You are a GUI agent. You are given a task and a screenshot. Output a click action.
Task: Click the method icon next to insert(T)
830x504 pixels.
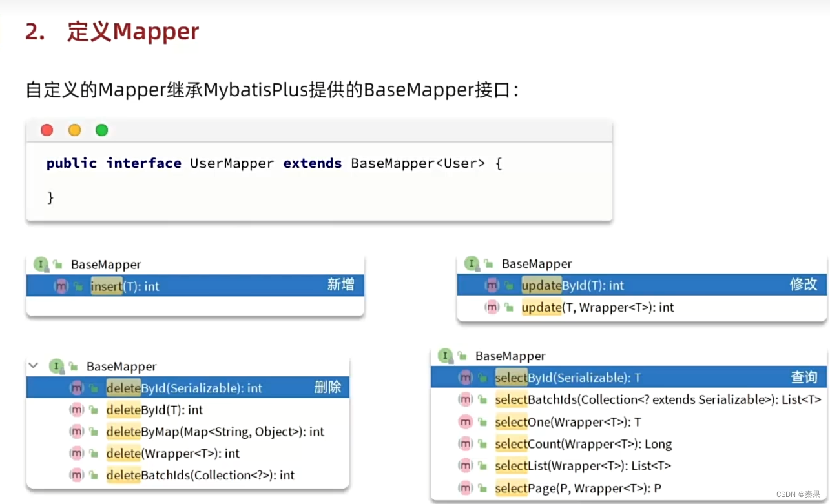(x=61, y=286)
